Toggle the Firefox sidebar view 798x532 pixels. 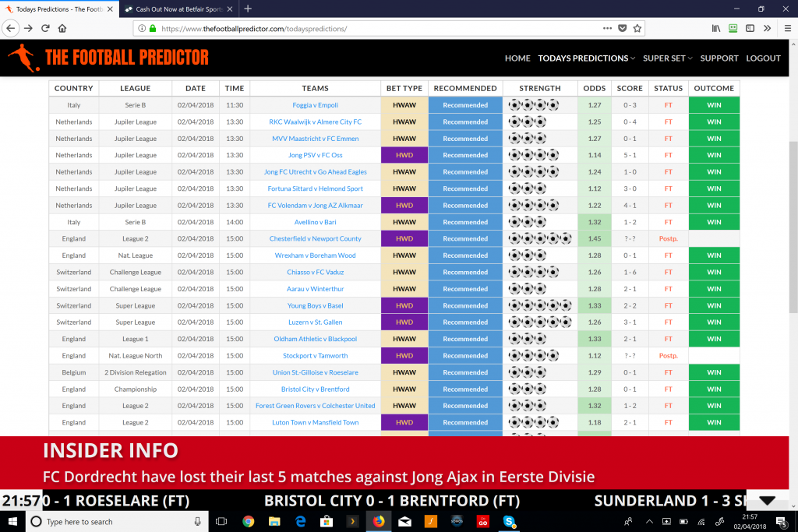click(x=750, y=27)
